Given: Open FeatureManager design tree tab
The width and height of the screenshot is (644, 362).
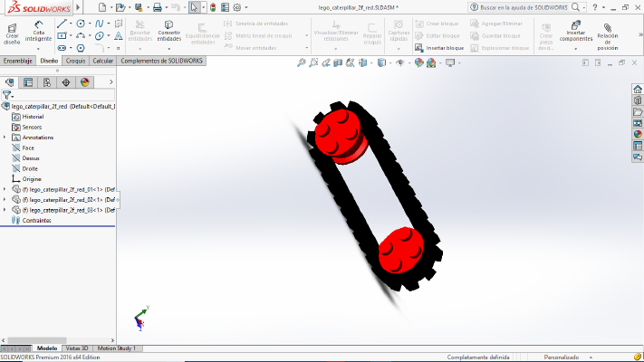Looking at the screenshot, I should 9,82.
